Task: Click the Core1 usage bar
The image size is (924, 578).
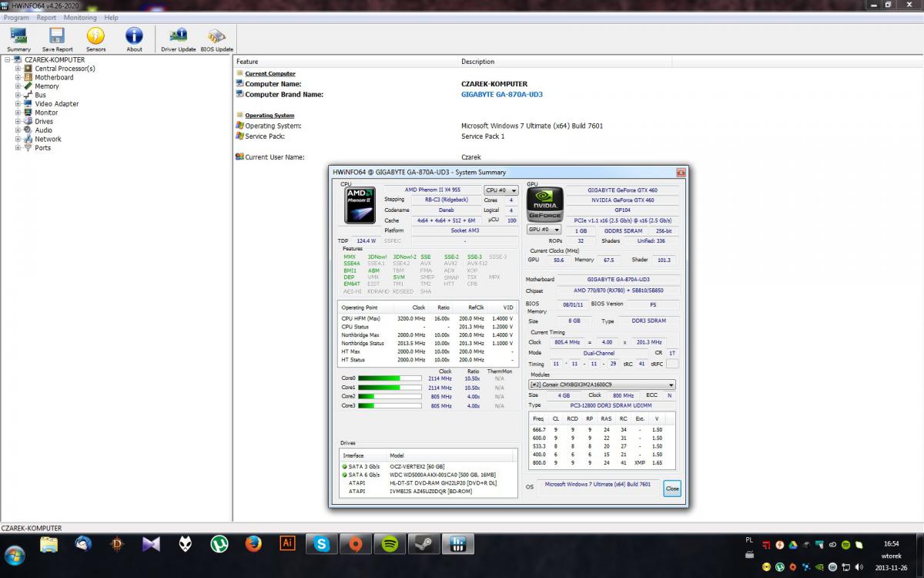Action: [390, 388]
